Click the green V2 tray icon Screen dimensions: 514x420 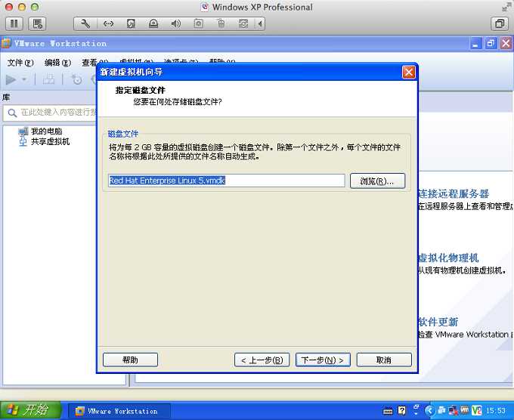click(477, 410)
